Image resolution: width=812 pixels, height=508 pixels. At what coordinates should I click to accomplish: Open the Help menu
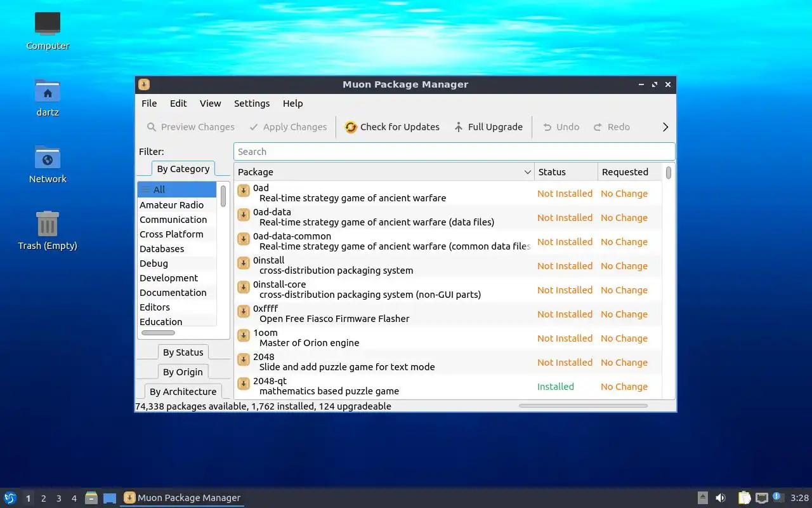pyautogui.click(x=292, y=104)
